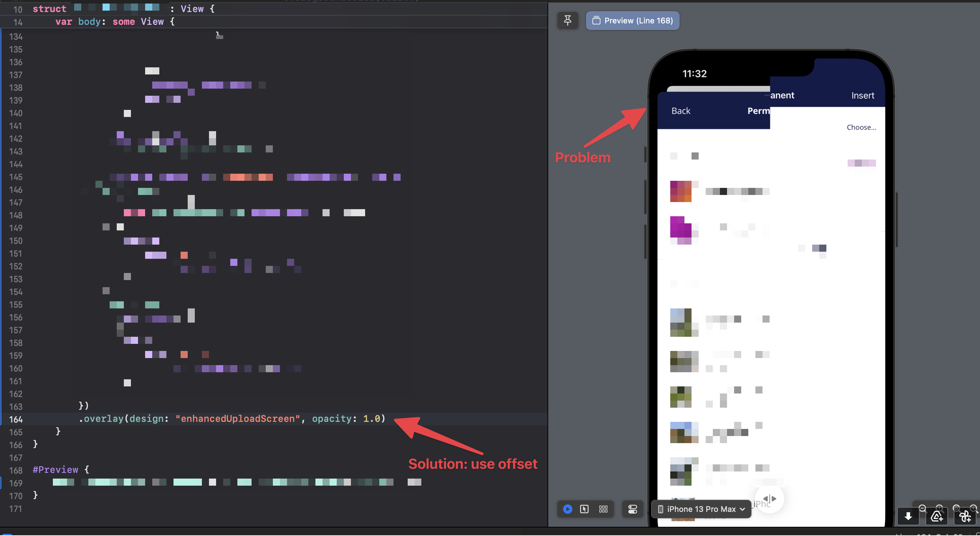The width and height of the screenshot is (980, 536).
Task: Click the triangle plus icon button
Action: coord(936,516)
